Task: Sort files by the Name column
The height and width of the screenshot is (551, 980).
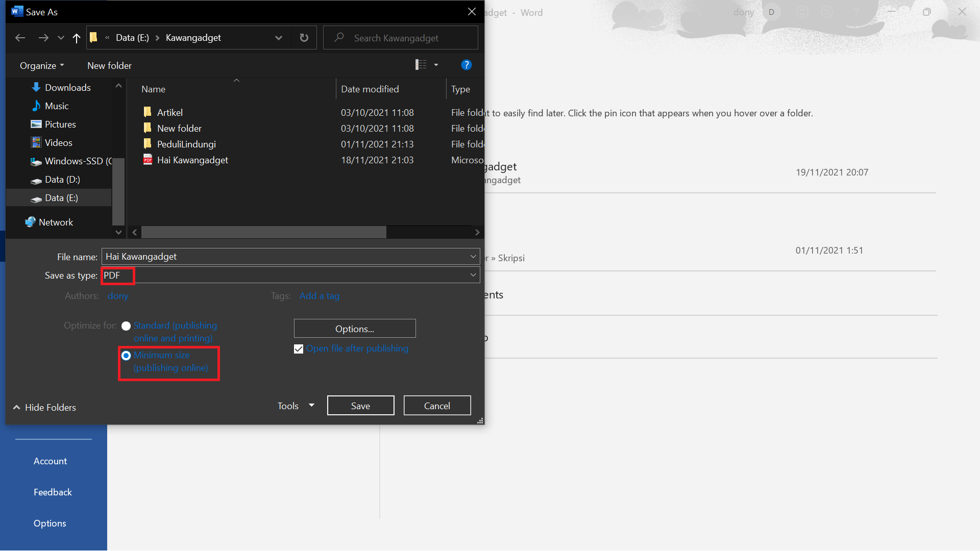Action: (153, 89)
